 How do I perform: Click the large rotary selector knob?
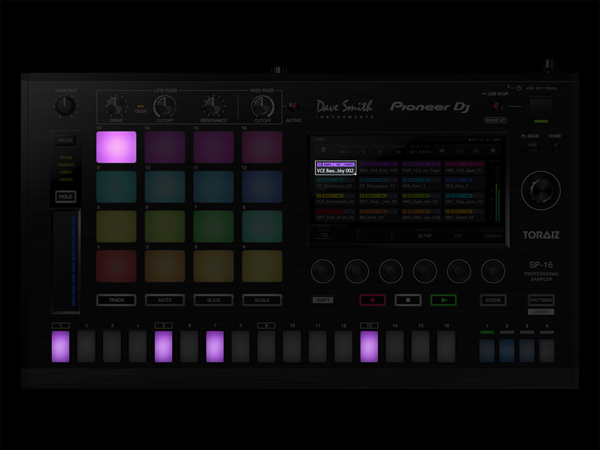(x=541, y=190)
